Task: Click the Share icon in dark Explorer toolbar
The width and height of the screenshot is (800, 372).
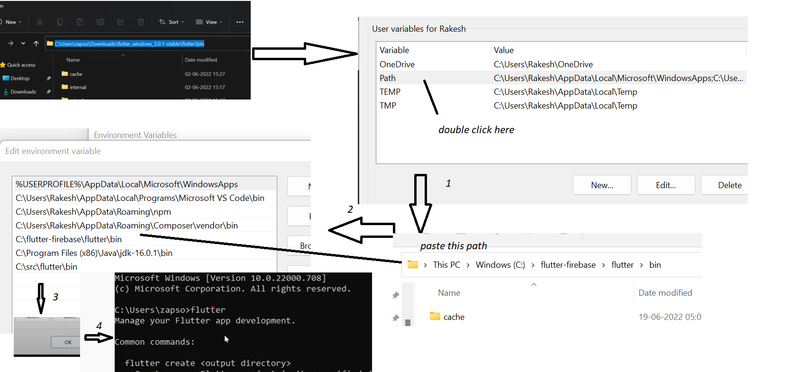Action: tap(120, 22)
